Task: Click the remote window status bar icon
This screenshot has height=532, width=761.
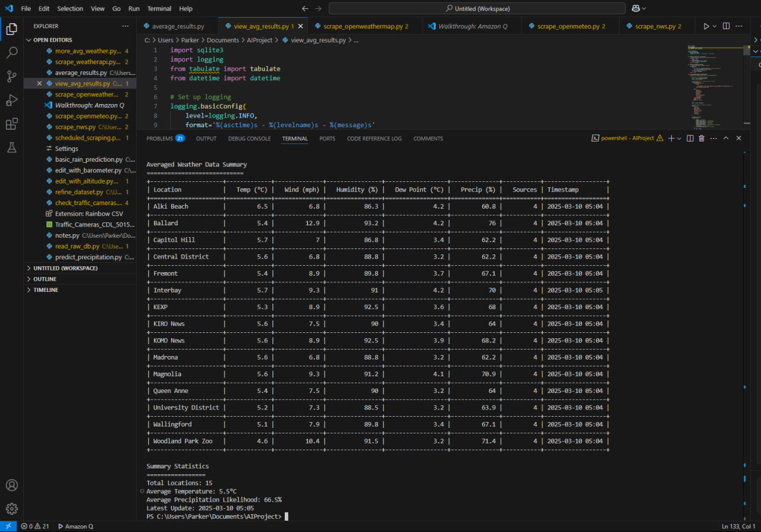Action: (x=8, y=526)
